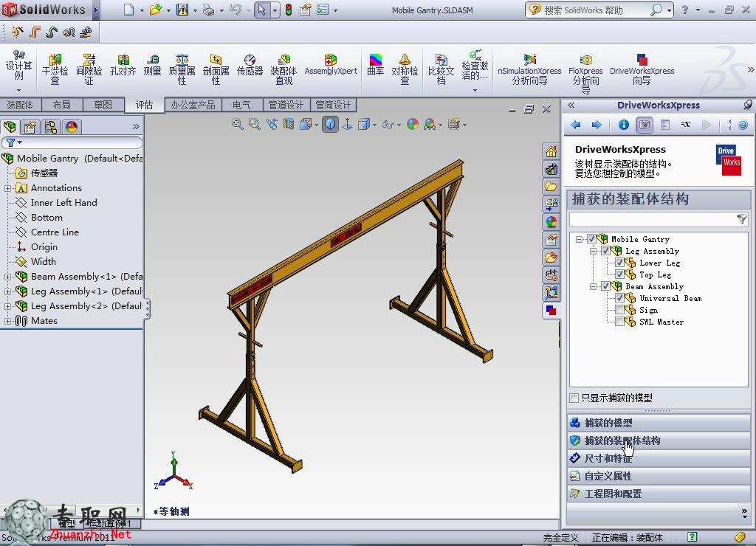Expand Leg Assembly<2> node
The height and width of the screenshot is (546, 756).
click(7, 306)
